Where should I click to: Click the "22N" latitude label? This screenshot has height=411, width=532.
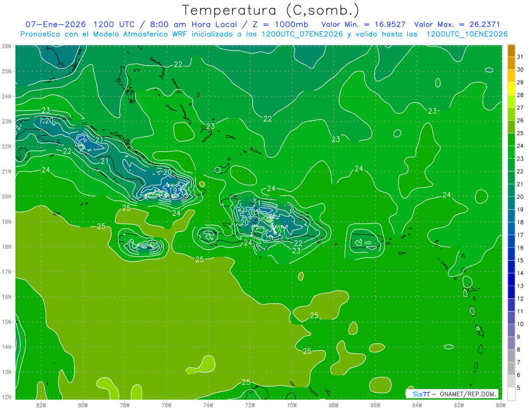coord(7,146)
